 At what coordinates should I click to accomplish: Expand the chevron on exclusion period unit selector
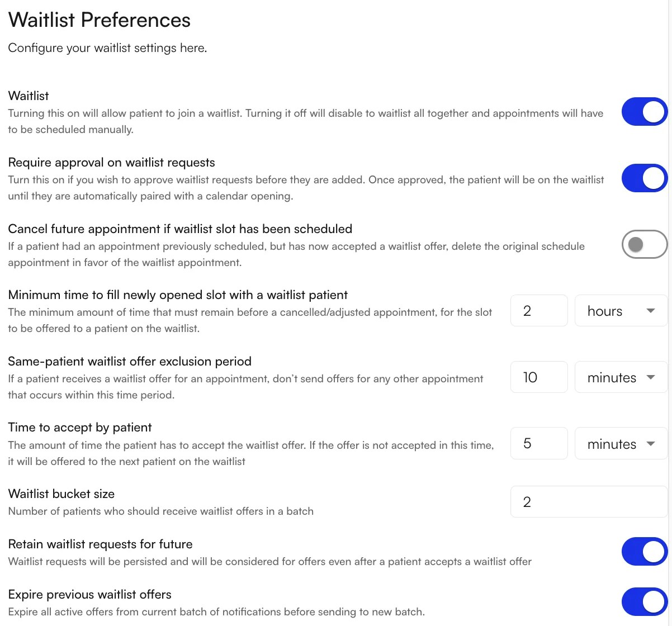651,377
